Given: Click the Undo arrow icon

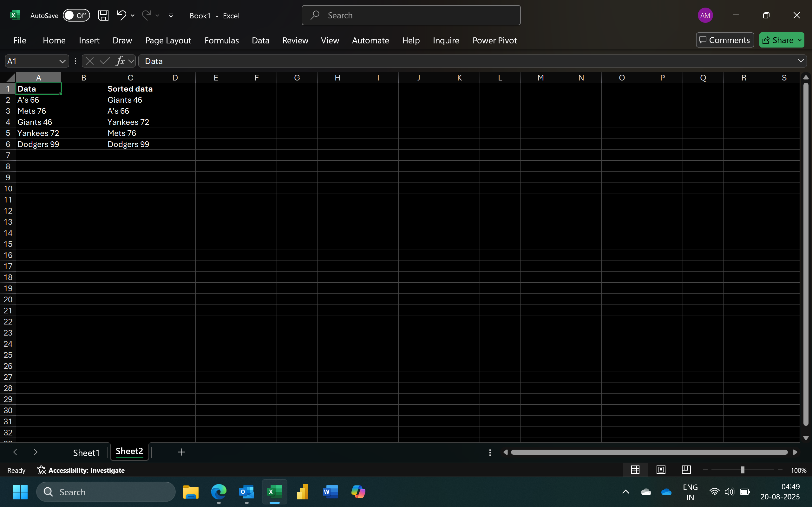Looking at the screenshot, I should tap(121, 15).
